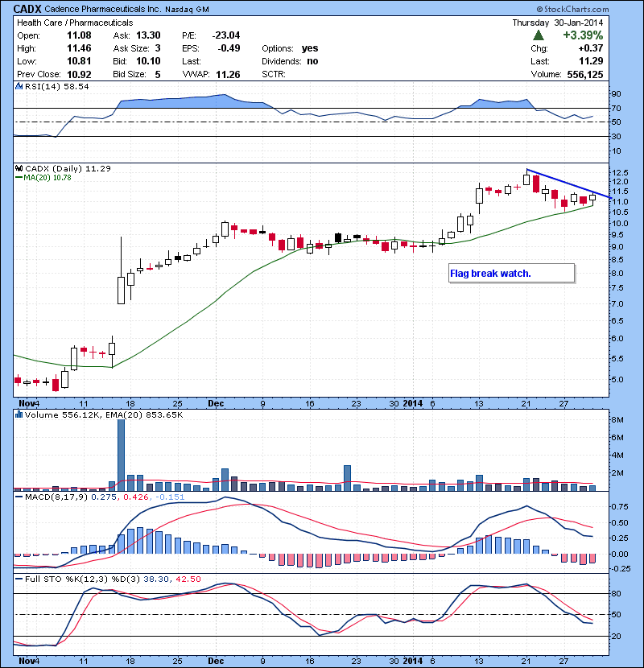
Task: Click the 80 stochastic axis label
Action: [x=617, y=593]
